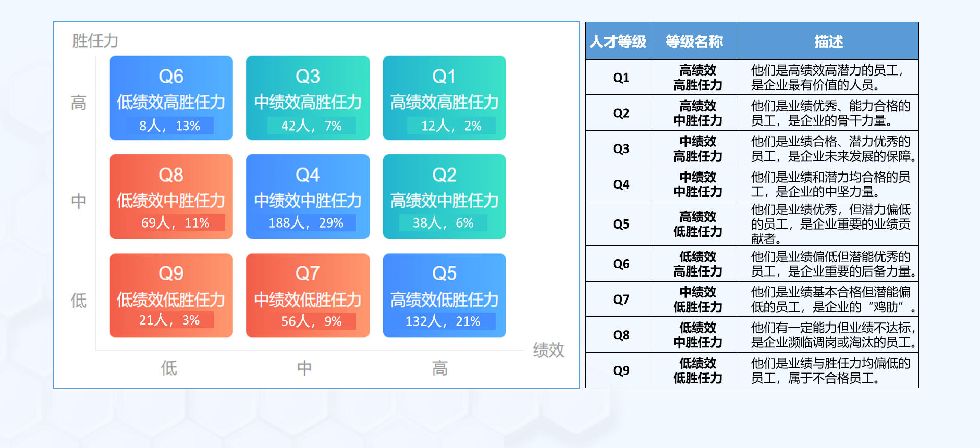Select the 人才等级 column header
980x448 pixels.
click(618, 41)
